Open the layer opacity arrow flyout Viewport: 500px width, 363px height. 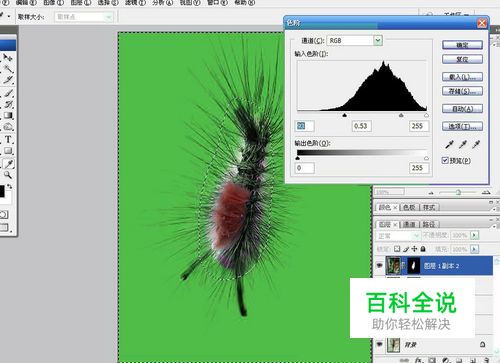[x=474, y=235]
